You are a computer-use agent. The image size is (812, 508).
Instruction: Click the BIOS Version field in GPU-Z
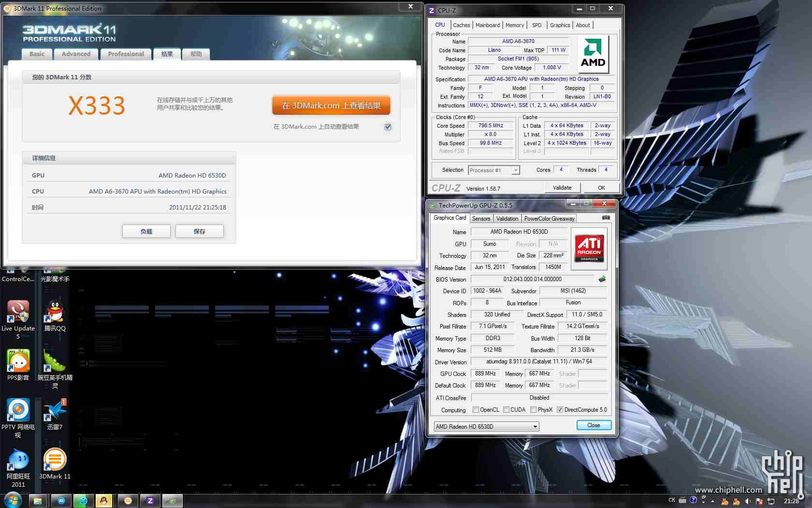point(532,279)
